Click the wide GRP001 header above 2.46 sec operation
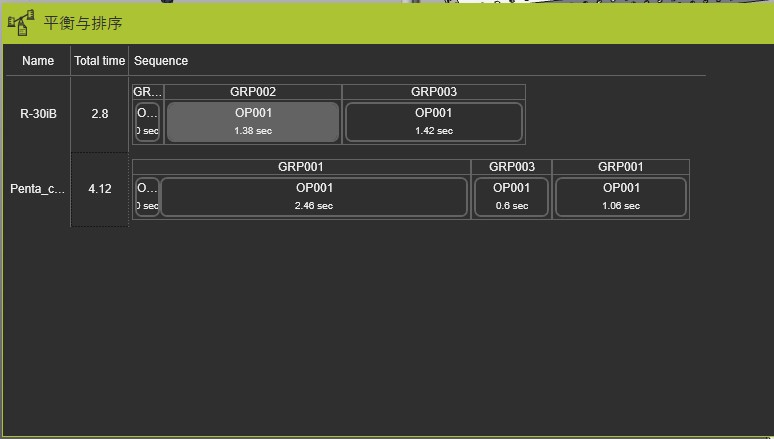The width and height of the screenshot is (774, 439). click(x=301, y=167)
